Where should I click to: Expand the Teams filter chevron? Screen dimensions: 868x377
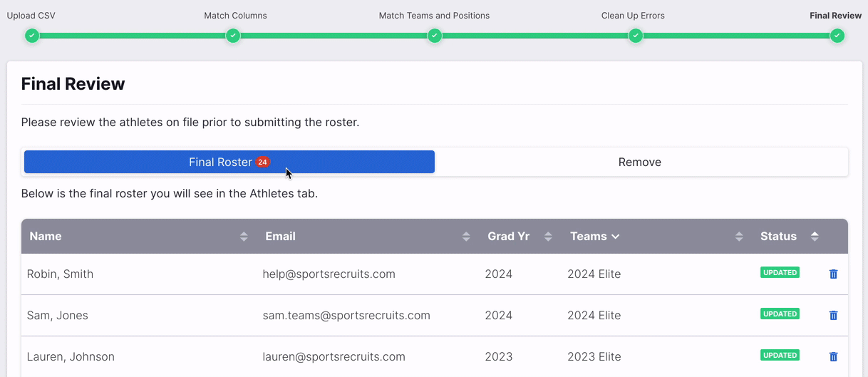[615, 237]
